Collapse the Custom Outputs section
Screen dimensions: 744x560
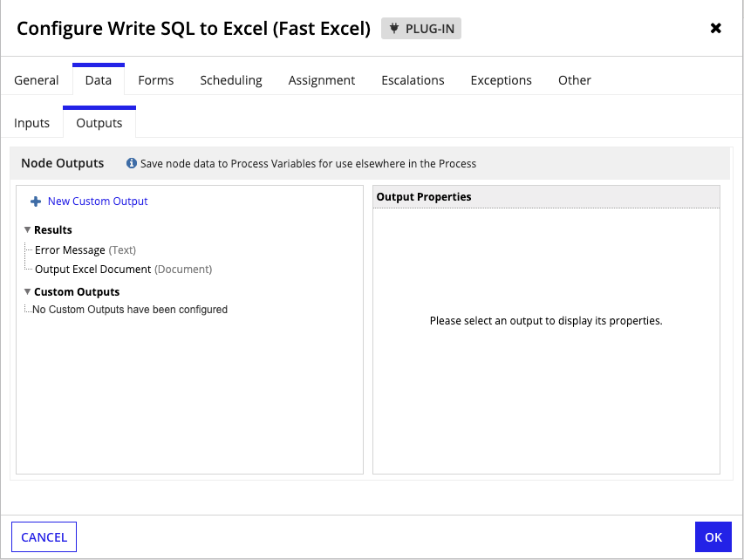click(28, 291)
